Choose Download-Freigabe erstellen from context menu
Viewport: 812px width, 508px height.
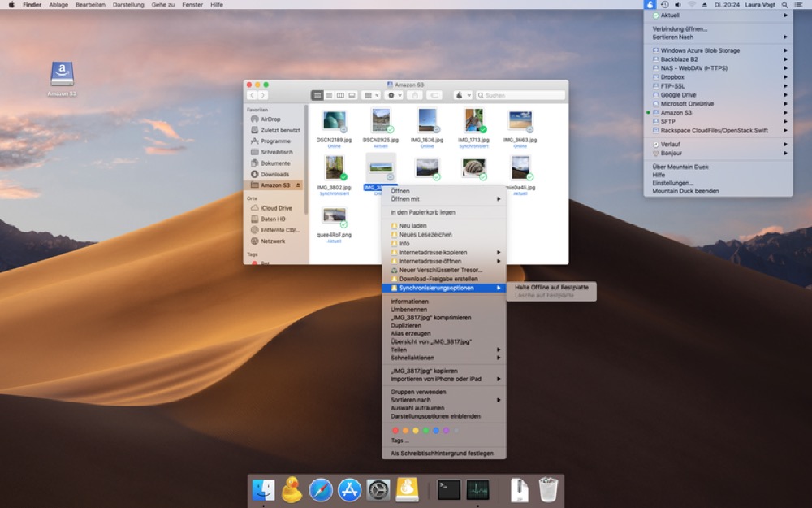point(438,279)
